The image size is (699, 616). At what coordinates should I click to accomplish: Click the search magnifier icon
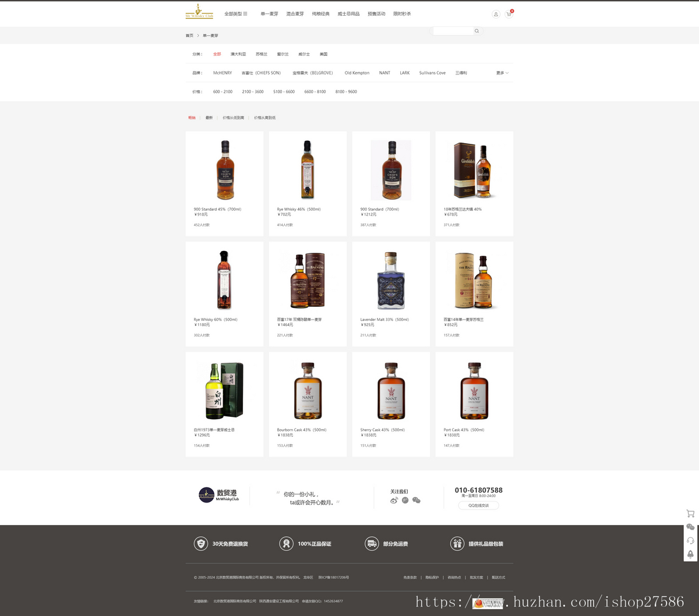476,31
